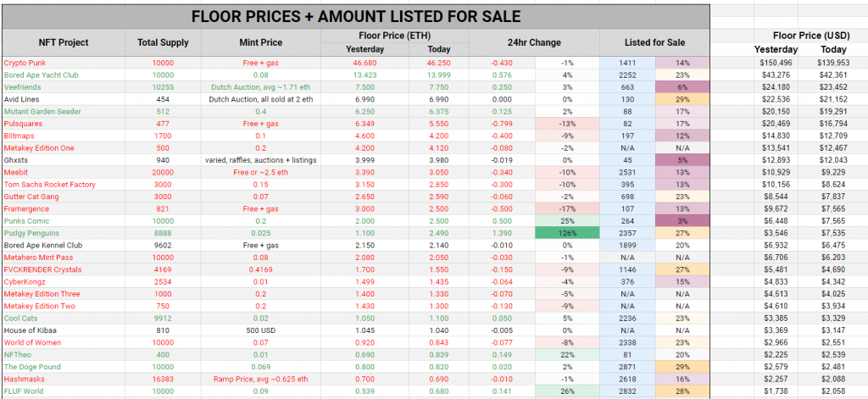868x399 pixels.
Task: Click the 22% change cell for NFTheo
Action: click(x=567, y=355)
